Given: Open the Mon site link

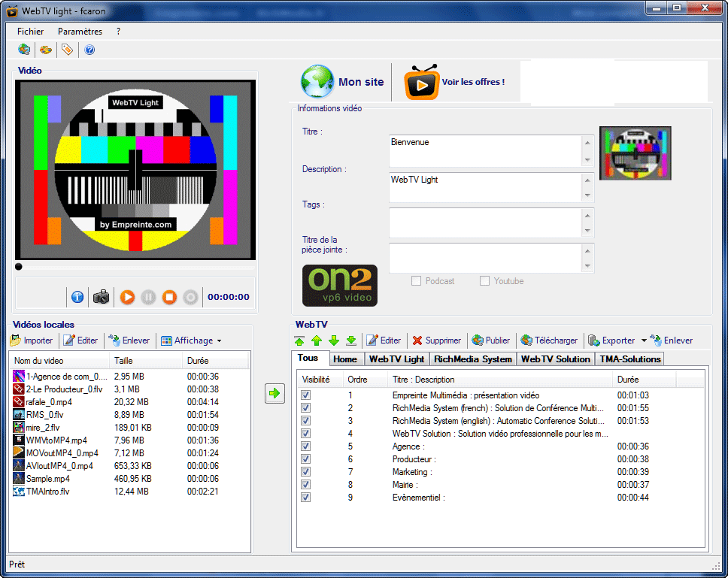Looking at the screenshot, I should coord(361,82).
